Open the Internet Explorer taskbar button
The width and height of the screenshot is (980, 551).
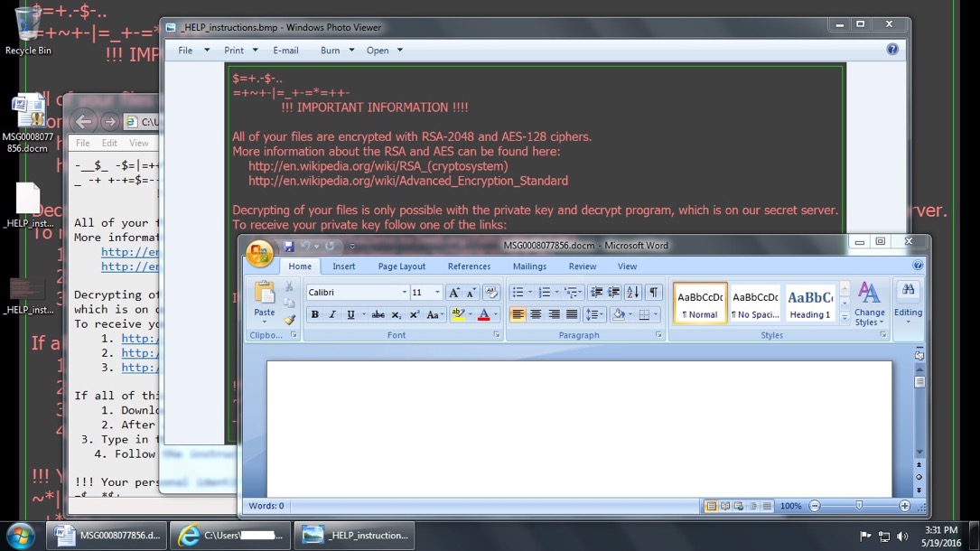point(232,535)
